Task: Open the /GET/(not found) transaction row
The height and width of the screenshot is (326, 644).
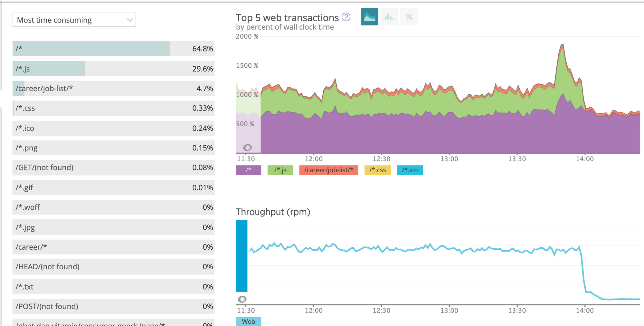Action: pos(114,168)
